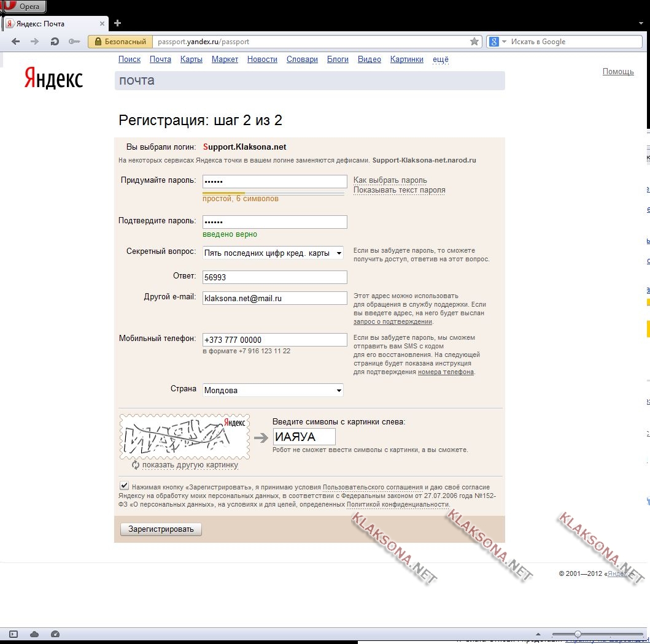This screenshot has height=644, width=650.
Task: Open the Политикой конфиденциальности link
Action: tap(398, 504)
